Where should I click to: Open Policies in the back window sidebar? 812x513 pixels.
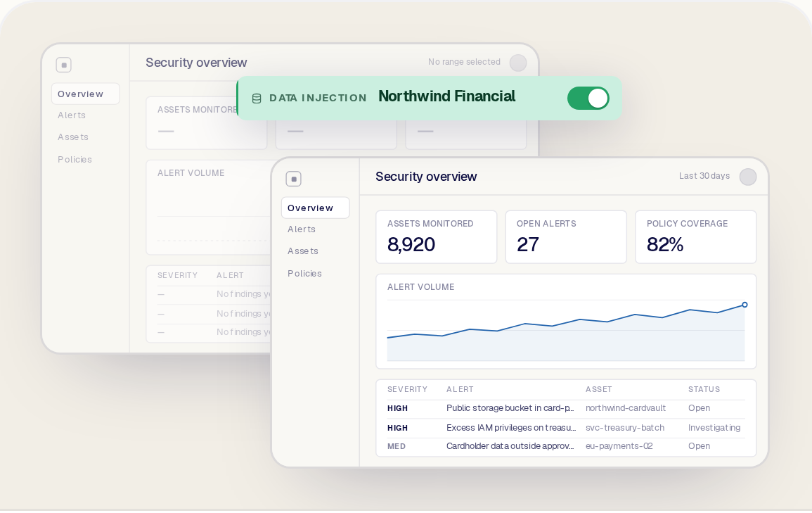75,159
